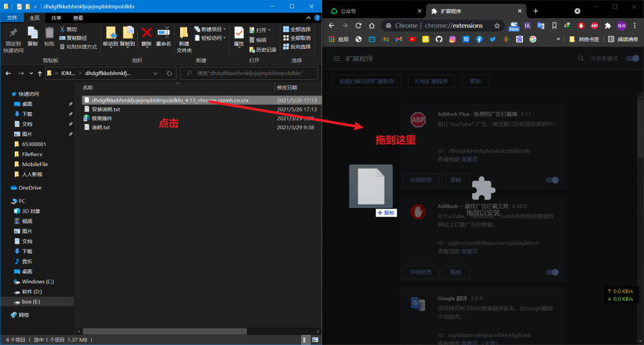Open the Easy access (轻松访问) dropdown
Viewport: 644px width, 345px height.
(x=210, y=38)
